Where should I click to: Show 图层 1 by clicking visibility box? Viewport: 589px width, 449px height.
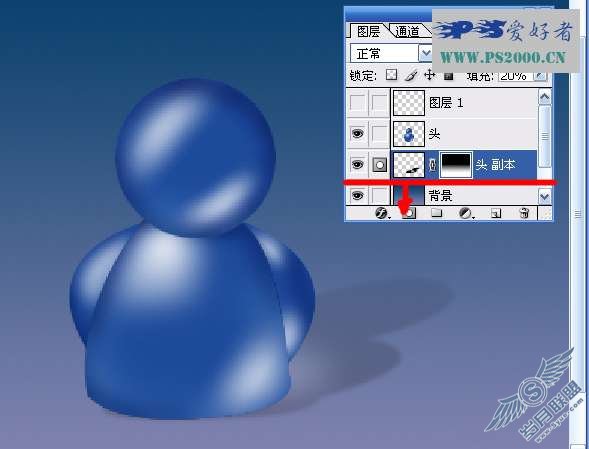pyautogui.click(x=357, y=102)
